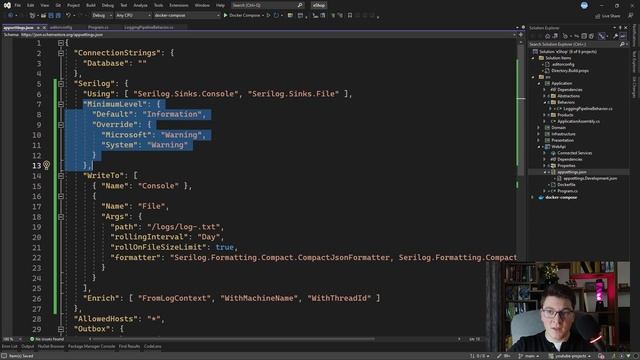Click the main git branch selector
Image resolution: width=640 pixels, height=360 pixels.
(x=528, y=356)
